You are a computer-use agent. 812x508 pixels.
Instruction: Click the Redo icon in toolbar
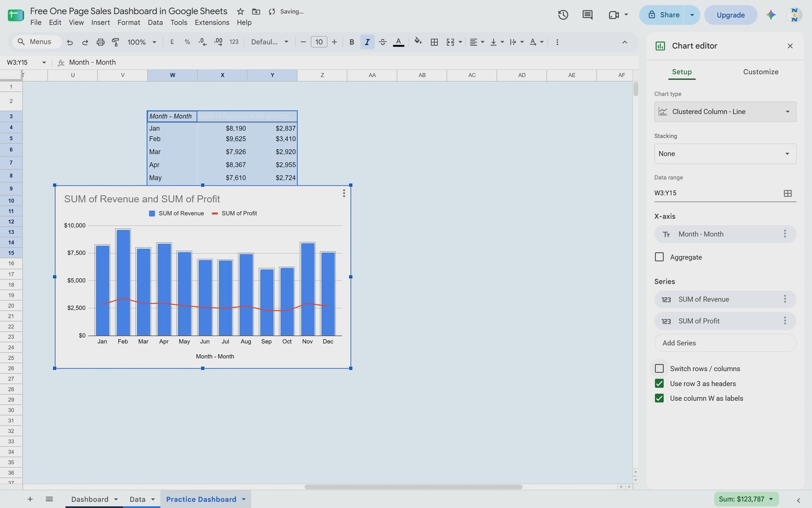point(85,42)
